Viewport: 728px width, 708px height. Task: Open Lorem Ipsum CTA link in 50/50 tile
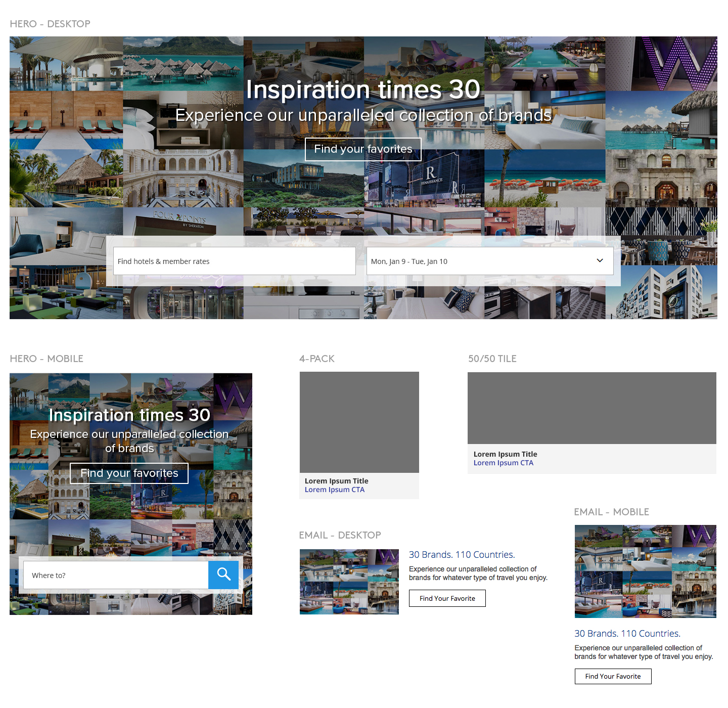tap(503, 463)
